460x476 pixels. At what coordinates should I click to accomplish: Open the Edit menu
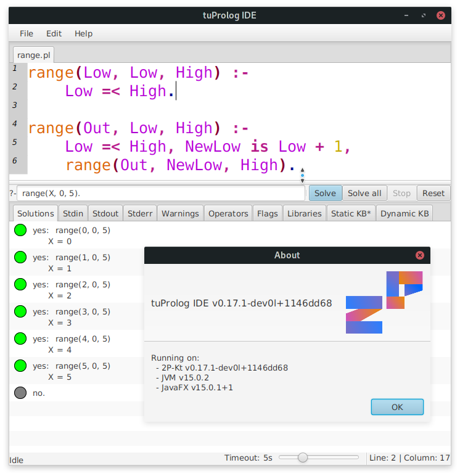coord(54,33)
